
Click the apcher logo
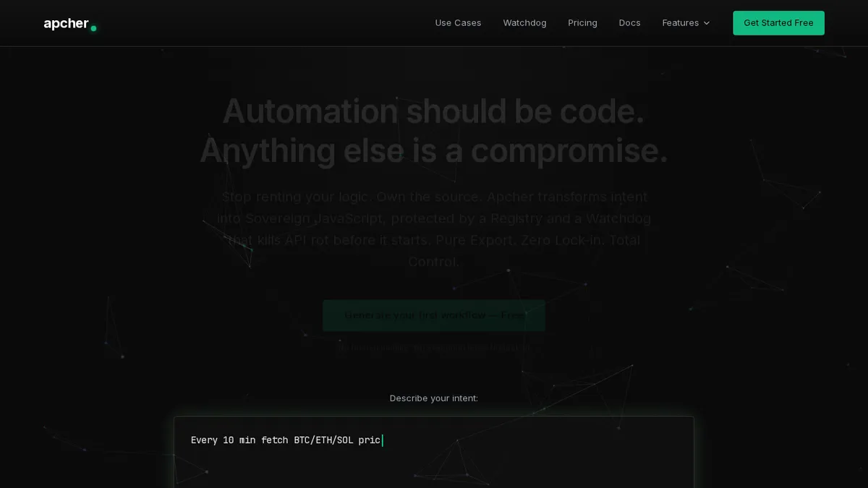[66, 23]
